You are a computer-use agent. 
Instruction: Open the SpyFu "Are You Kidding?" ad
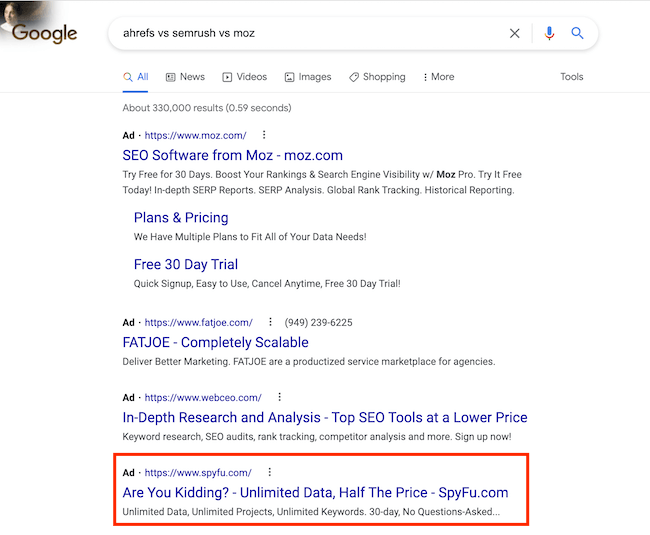tap(315, 492)
